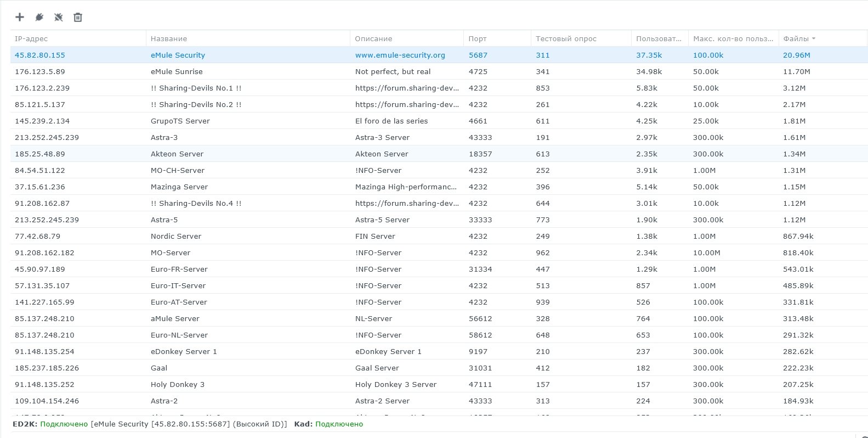Sort the list by IP-адрес column
The height and width of the screenshot is (438, 868).
tap(31, 38)
